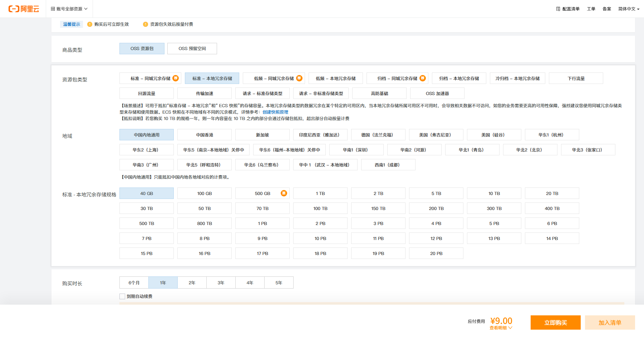Open 工单 in top navigation
This screenshot has width=644, height=340.
(x=591, y=9)
